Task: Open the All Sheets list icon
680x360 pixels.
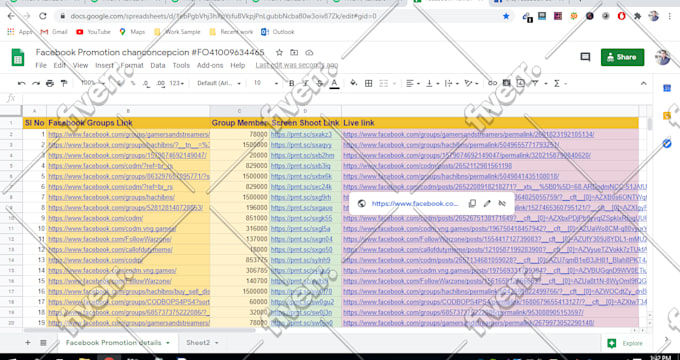Action: pyautogui.click(x=43, y=343)
